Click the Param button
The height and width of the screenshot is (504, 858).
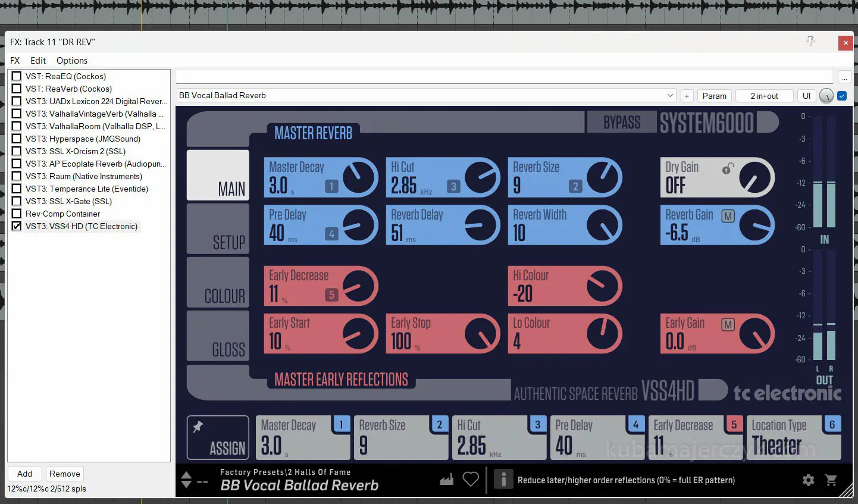[x=714, y=96]
